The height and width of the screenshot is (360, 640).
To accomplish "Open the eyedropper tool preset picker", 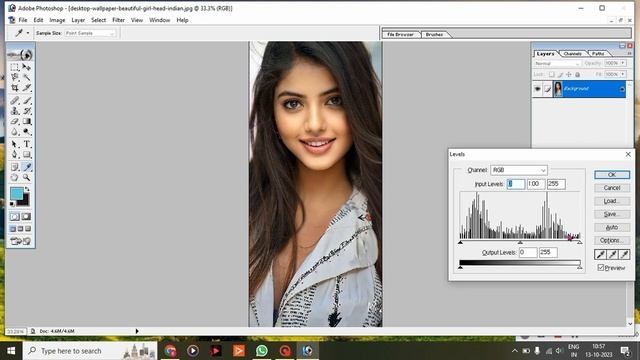I will click(x=28, y=33).
